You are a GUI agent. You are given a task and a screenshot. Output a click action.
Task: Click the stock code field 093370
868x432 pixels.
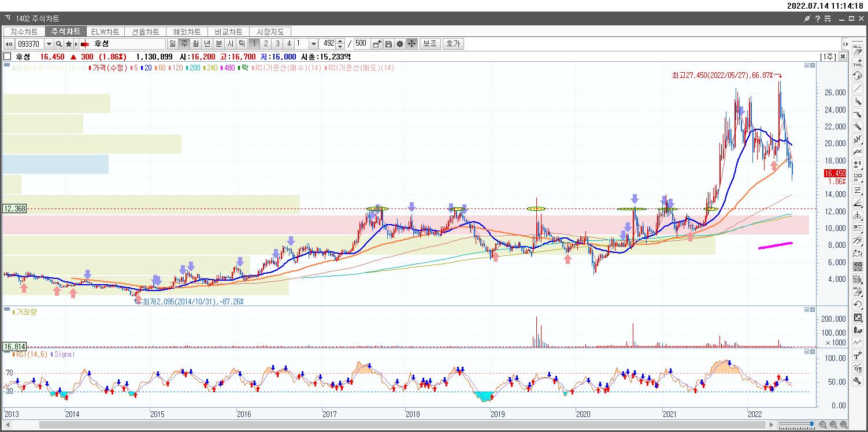pos(29,44)
